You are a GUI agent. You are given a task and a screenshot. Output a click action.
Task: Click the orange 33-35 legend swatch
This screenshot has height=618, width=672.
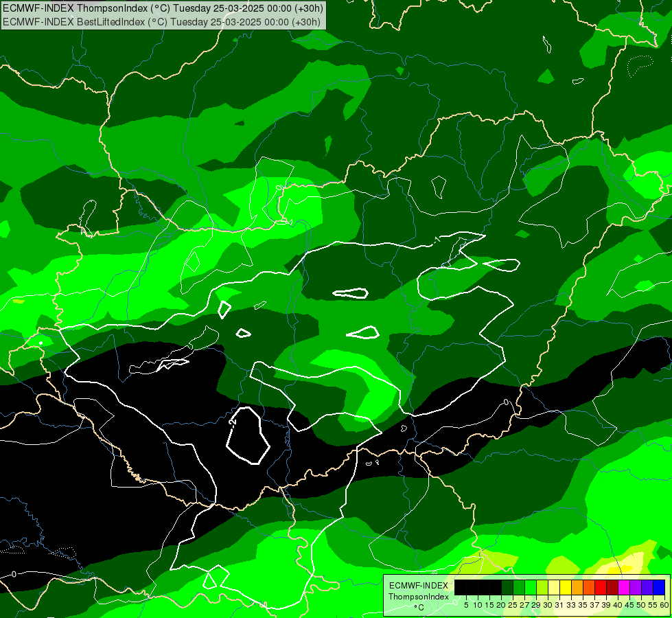point(577,587)
